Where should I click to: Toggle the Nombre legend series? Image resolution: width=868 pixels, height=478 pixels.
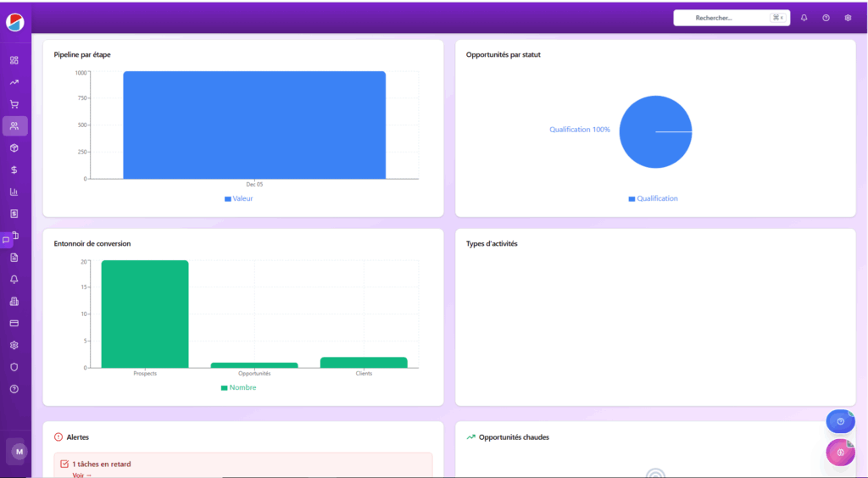pyautogui.click(x=238, y=387)
